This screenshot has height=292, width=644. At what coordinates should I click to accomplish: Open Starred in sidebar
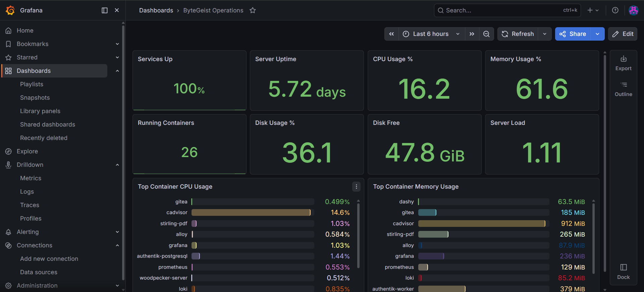(x=27, y=57)
